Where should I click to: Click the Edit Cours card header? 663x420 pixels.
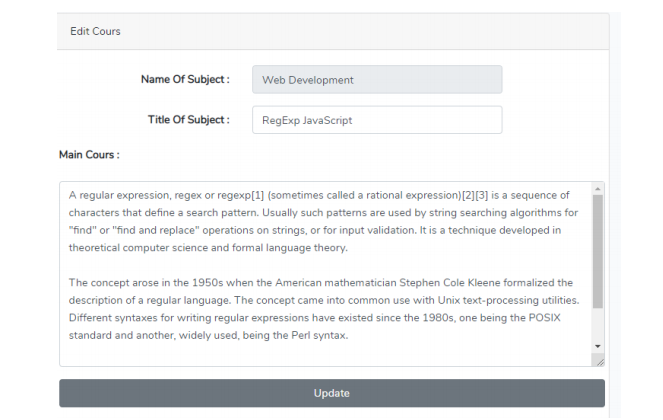tap(333, 31)
